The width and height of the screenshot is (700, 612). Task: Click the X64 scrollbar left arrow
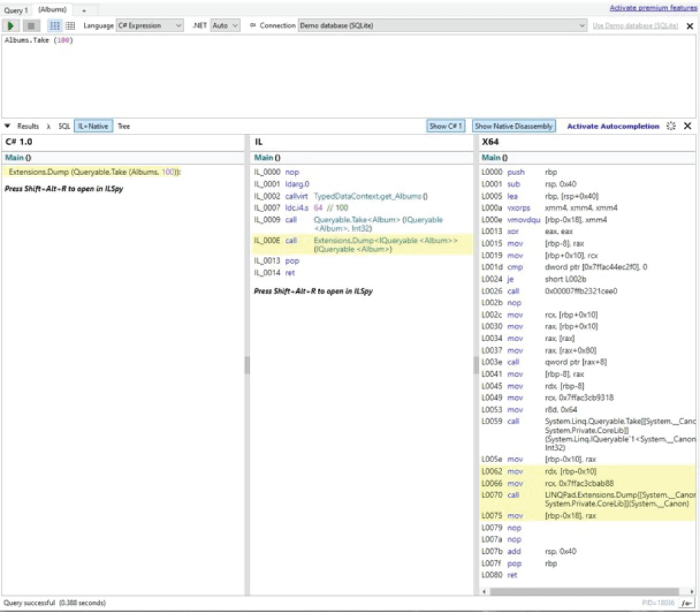484,592
